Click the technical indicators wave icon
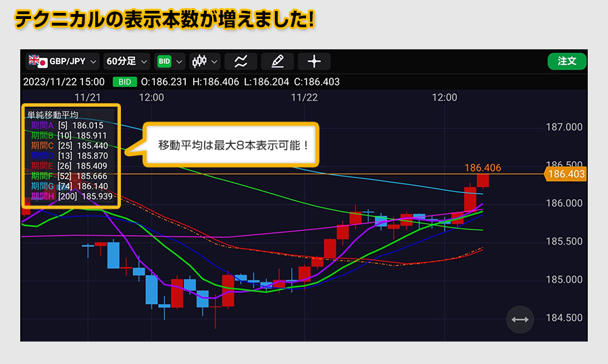 tap(240, 61)
